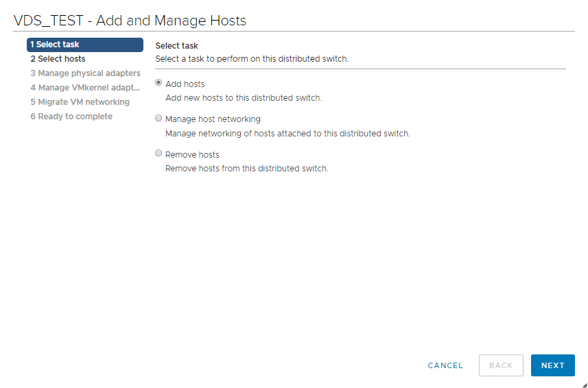Select the Remove hosts radio button
Viewport: 588px width, 388px height.
click(158, 153)
